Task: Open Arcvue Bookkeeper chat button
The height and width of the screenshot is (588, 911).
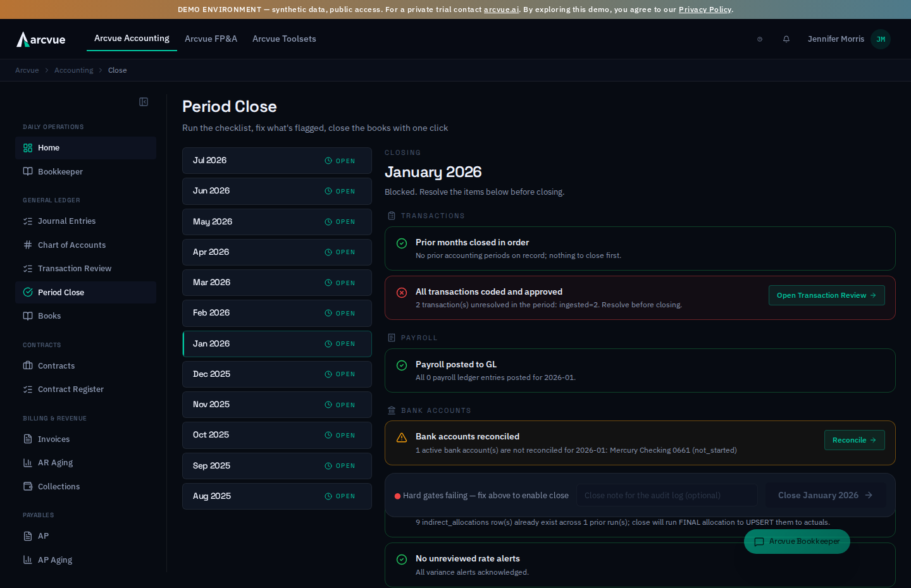Action: [797, 542]
